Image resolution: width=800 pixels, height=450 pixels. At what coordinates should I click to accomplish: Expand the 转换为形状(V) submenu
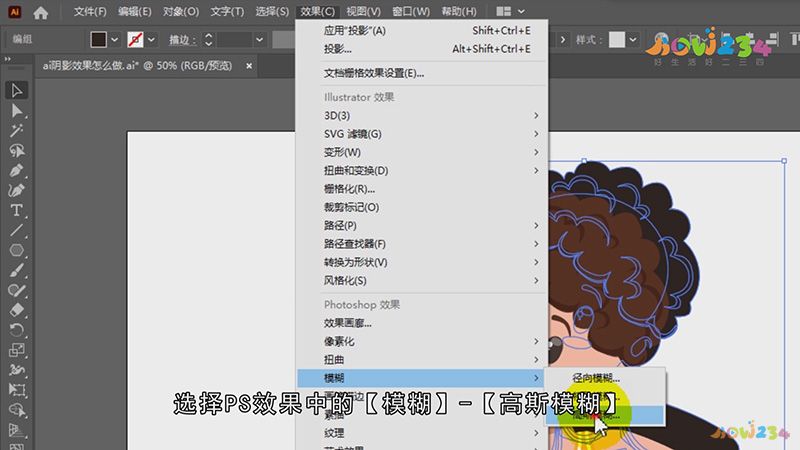(422, 263)
